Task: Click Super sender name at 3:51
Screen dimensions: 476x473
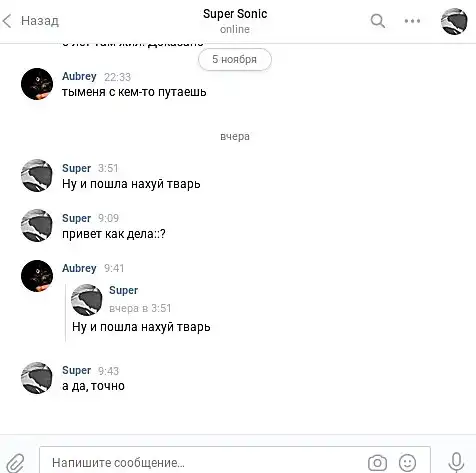Action: [x=76, y=168]
